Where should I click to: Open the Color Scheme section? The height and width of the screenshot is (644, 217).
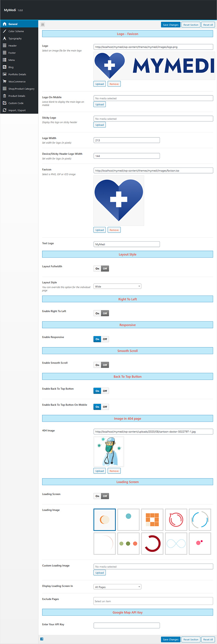coord(19,31)
